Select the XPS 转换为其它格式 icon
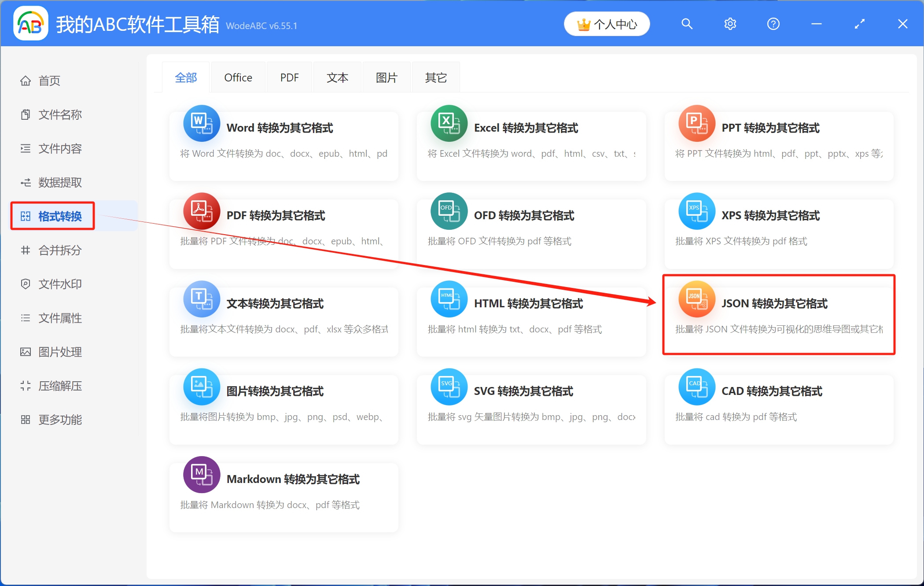 point(696,211)
